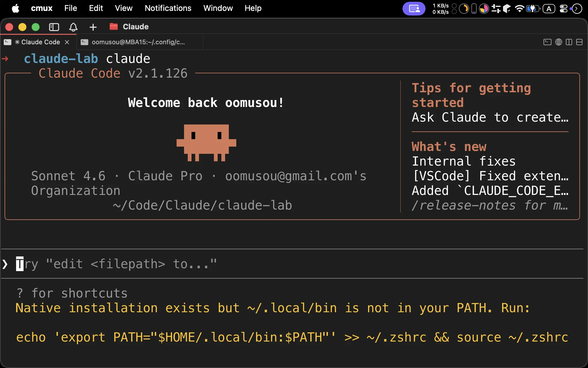The height and width of the screenshot is (368, 588).
Task: Click the '? for shortcuts' hint
Action: click(72, 293)
